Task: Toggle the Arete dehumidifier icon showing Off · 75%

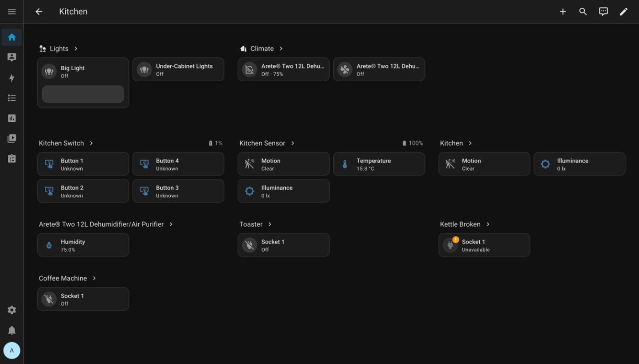Action: [x=249, y=70]
